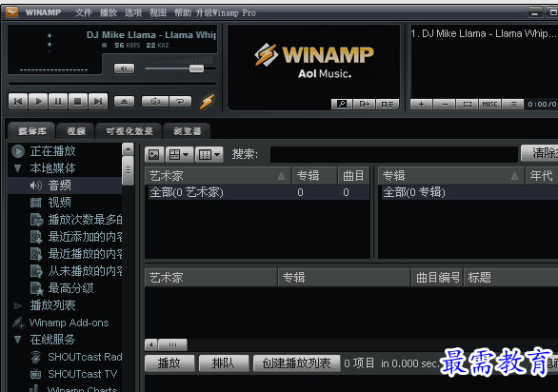Click the bottom 播放 button
Viewport: 558px width, 392px height.
click(169, 363)
